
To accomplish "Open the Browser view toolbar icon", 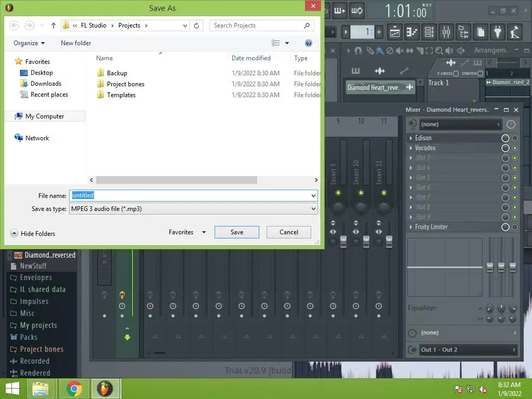I will click(463, 32).
